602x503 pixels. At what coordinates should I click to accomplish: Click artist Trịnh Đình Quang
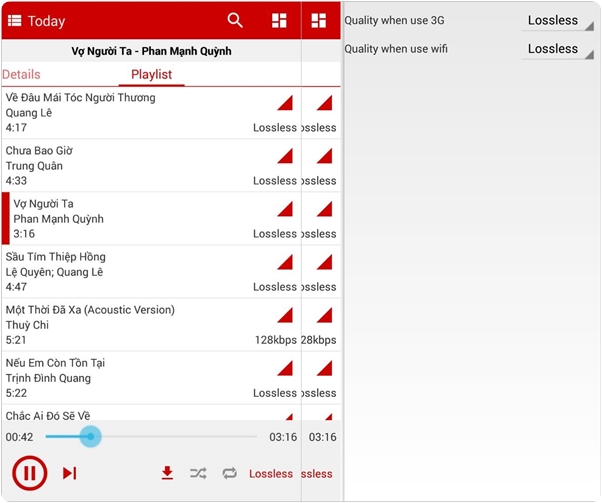point(48,378)
